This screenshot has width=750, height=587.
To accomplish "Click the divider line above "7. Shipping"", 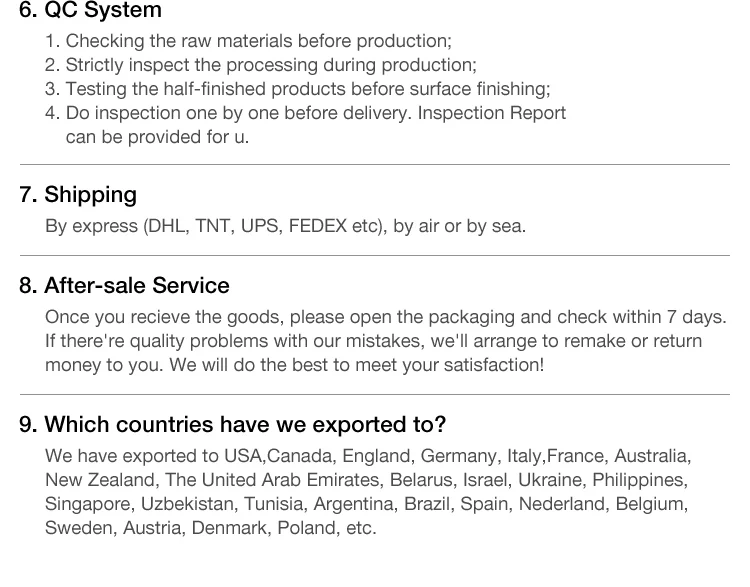I will pyautogui.click(x=375, y=164).
